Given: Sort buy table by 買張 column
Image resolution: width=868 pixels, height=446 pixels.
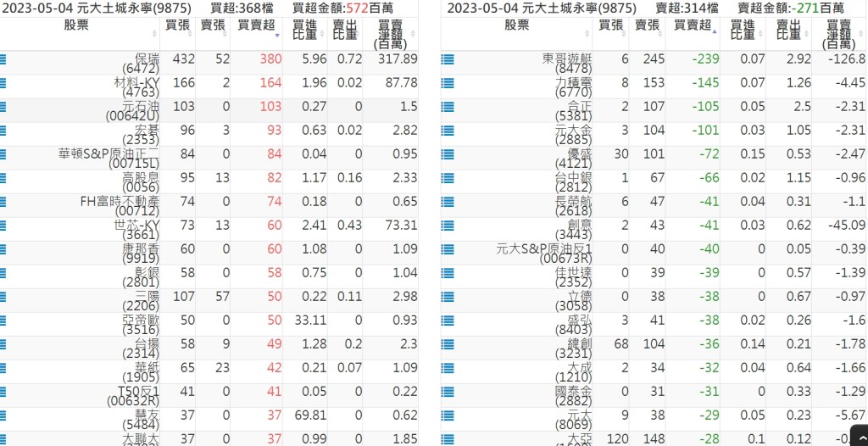Looking at the screenshot, I should 178,26.
